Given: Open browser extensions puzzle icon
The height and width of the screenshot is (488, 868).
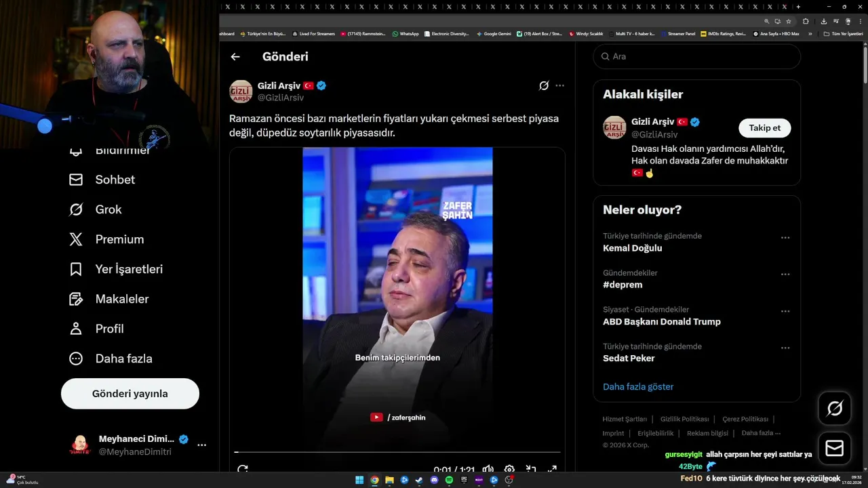Looking at the screenshot, I should pyautogui.click(x=806, y=21).
